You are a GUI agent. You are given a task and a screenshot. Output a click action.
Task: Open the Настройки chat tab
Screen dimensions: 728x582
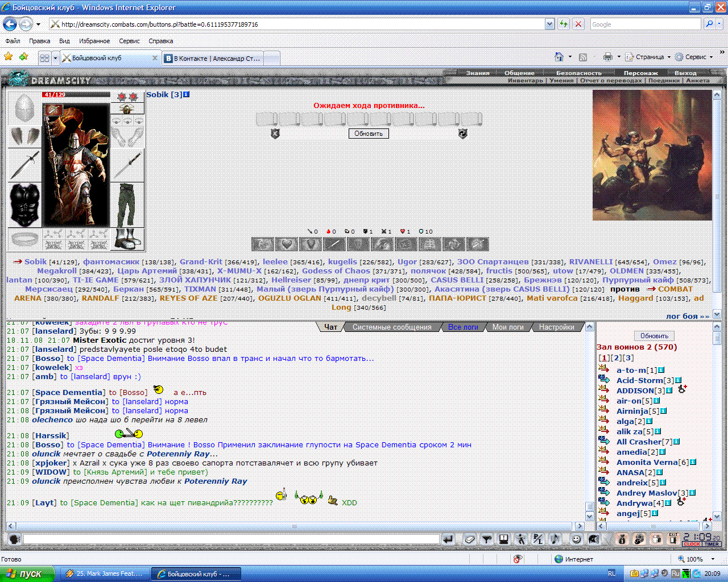coord(556,327)
